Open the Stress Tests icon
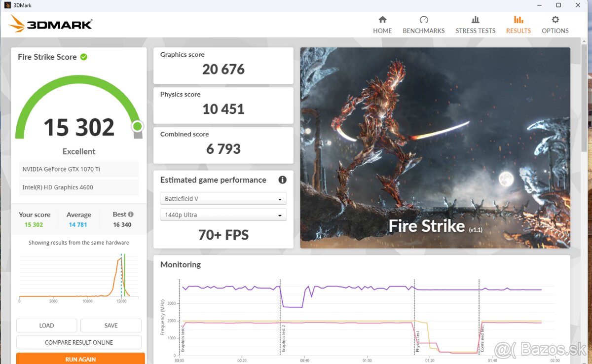Screen dimensions: 592x364 point(475,20)
